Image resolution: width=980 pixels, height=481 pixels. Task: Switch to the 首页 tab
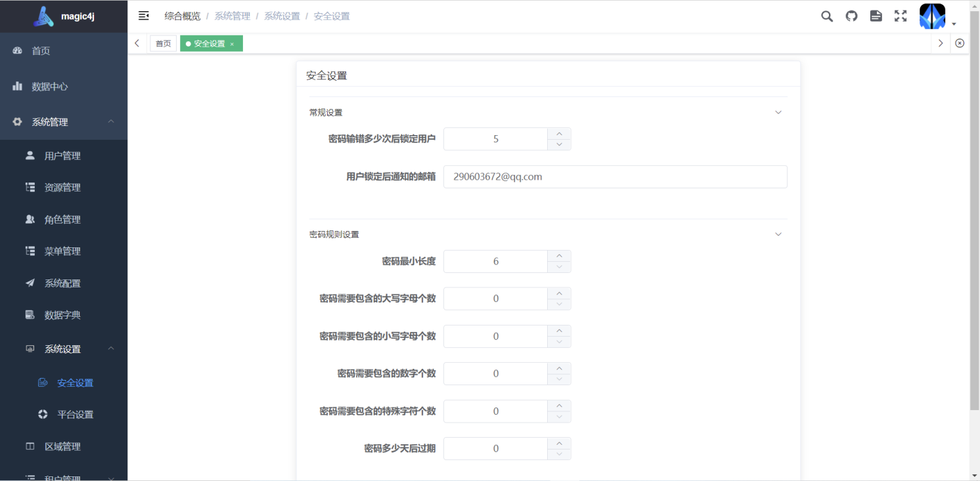point(163,43)
